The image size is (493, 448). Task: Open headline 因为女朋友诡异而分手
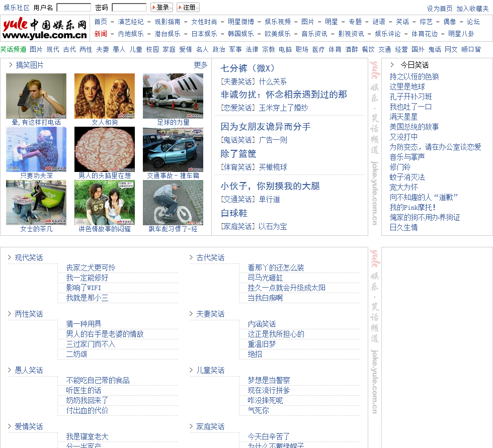tap(266, 127)
